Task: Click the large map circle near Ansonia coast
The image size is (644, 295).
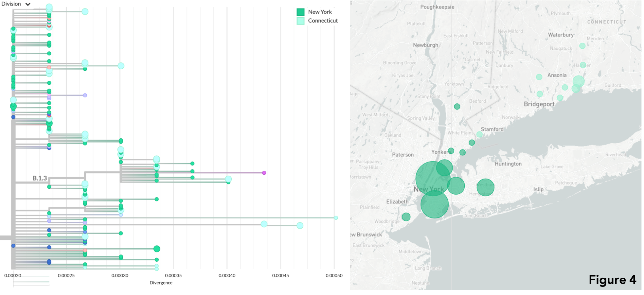Action: point(578,81)
